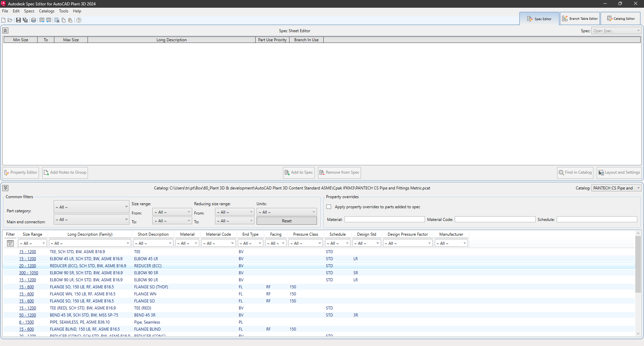644x346 pixels.
Task: Open the Main end connection dropdown
Action: pyautogui.click(x=92, y=220)
